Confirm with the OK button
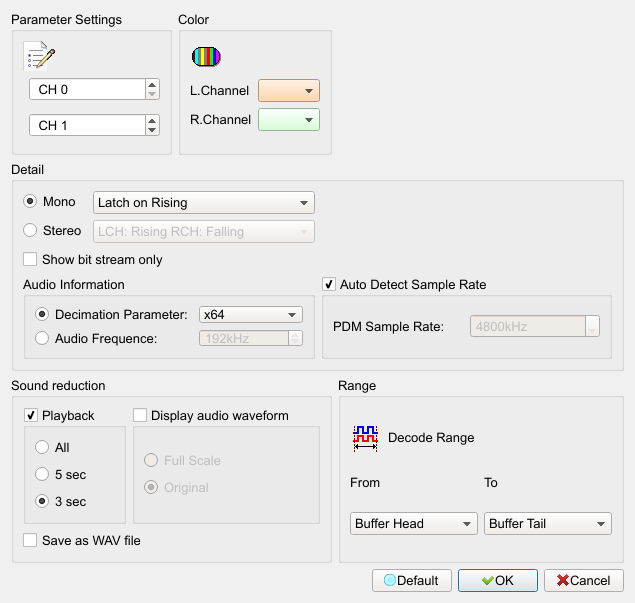 coord(498,580)
